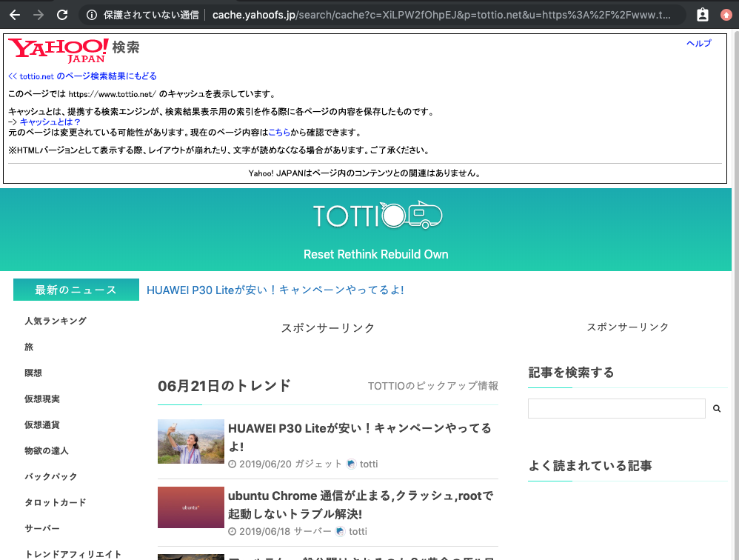
Task: Click the 最新のニュース label
Action: point(76,290)
